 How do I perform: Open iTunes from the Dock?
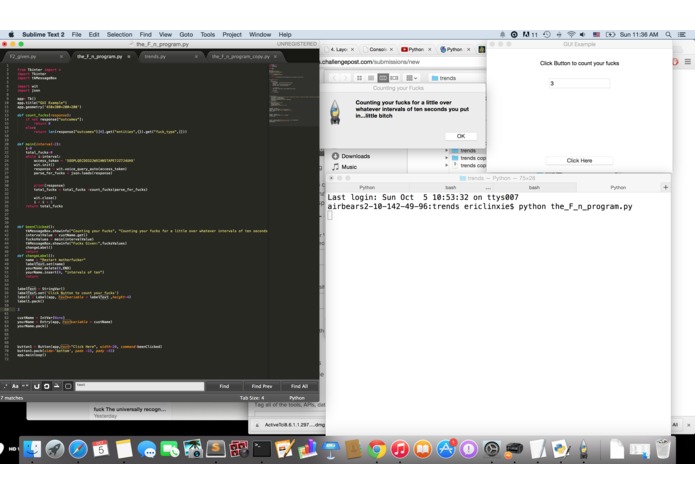tap(399, 449)
